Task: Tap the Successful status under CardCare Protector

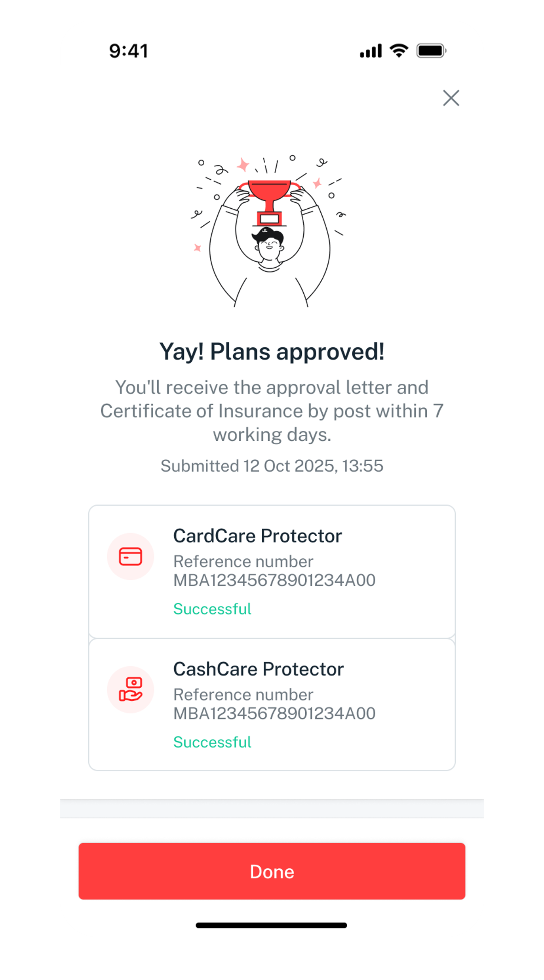Action: tap(212, 609)
